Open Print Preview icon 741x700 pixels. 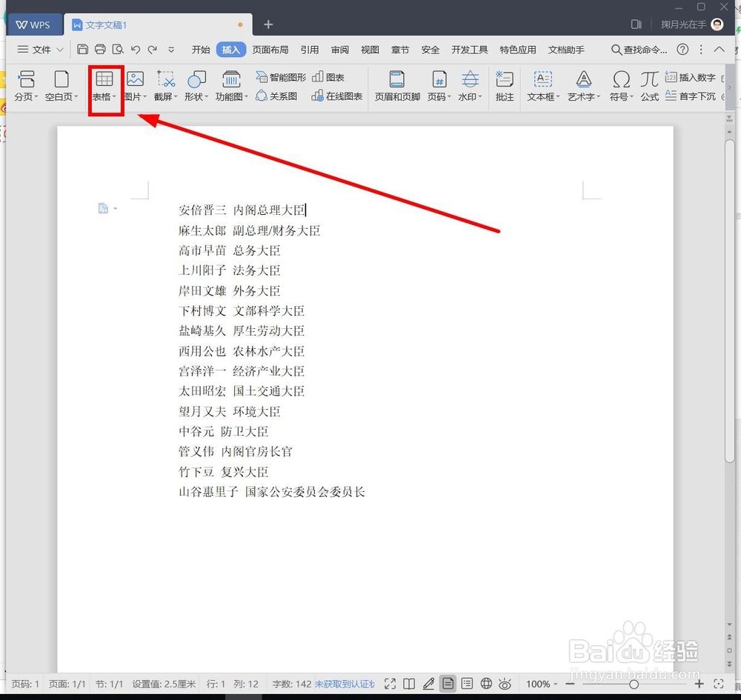tap(118, 49)
